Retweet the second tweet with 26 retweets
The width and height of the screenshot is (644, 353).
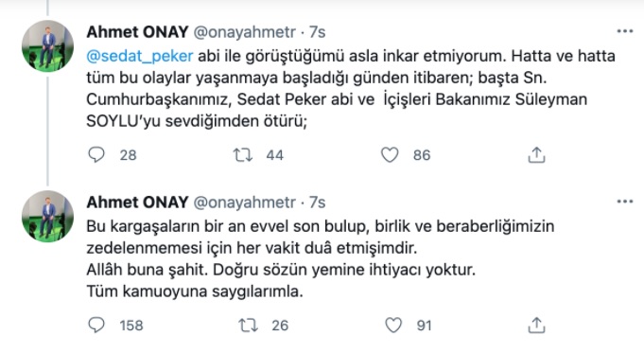(248, 325)
